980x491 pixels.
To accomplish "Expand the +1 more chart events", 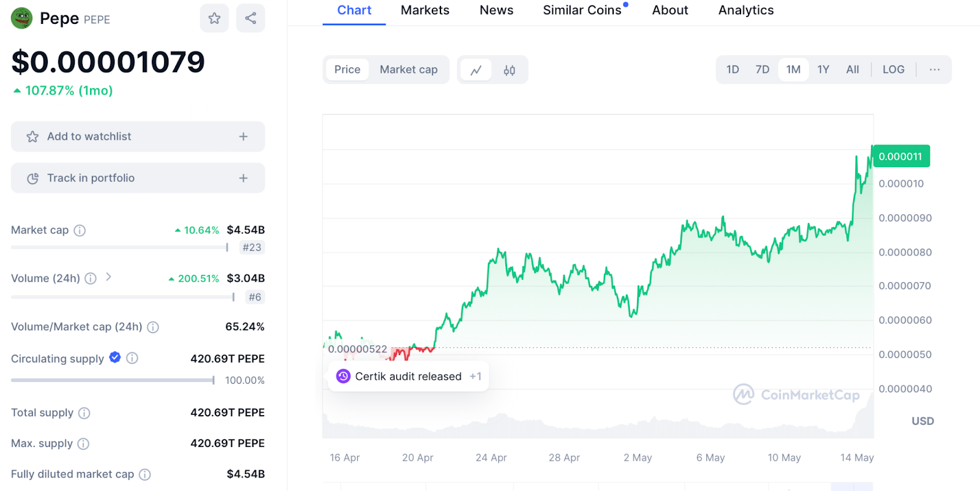I will [475, 377].
